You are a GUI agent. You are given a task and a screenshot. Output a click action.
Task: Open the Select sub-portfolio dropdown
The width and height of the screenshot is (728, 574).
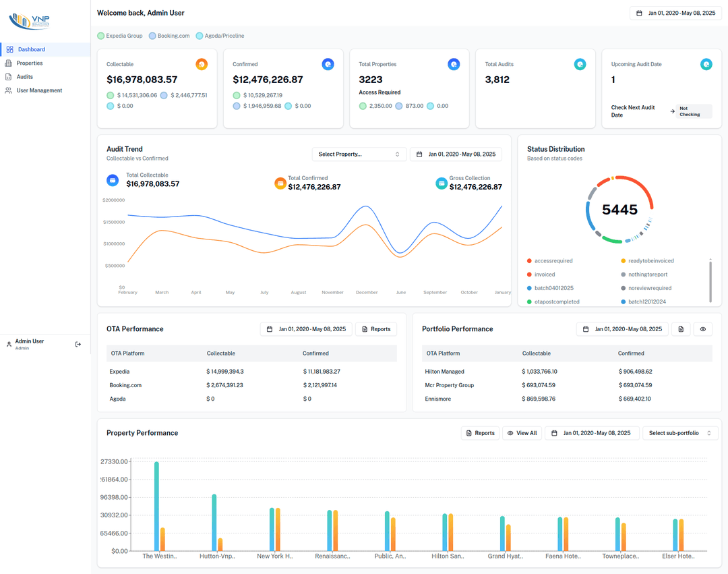[680, 433]
